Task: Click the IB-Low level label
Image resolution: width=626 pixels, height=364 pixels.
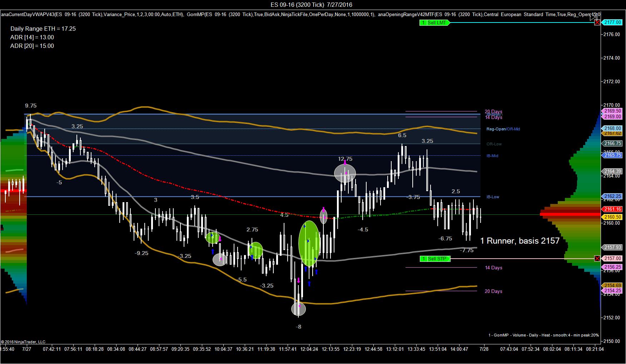Action: pos(492,197)
